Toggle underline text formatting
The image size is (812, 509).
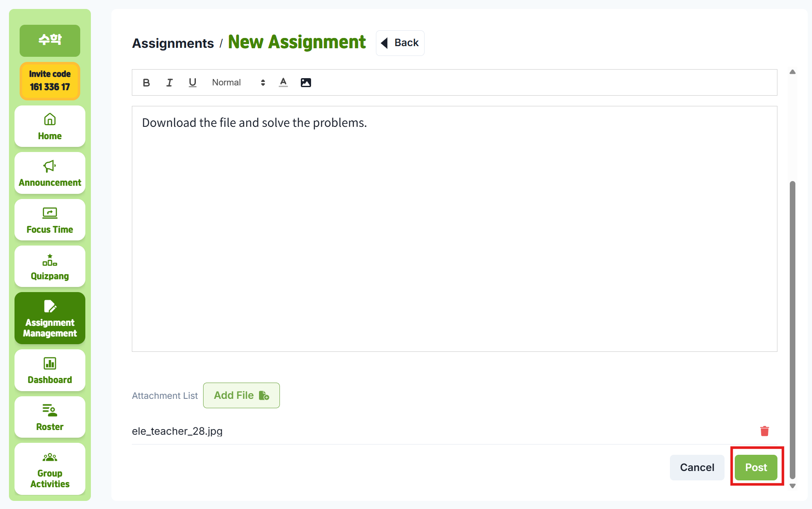pyautogui.click(x=192, y=83)
